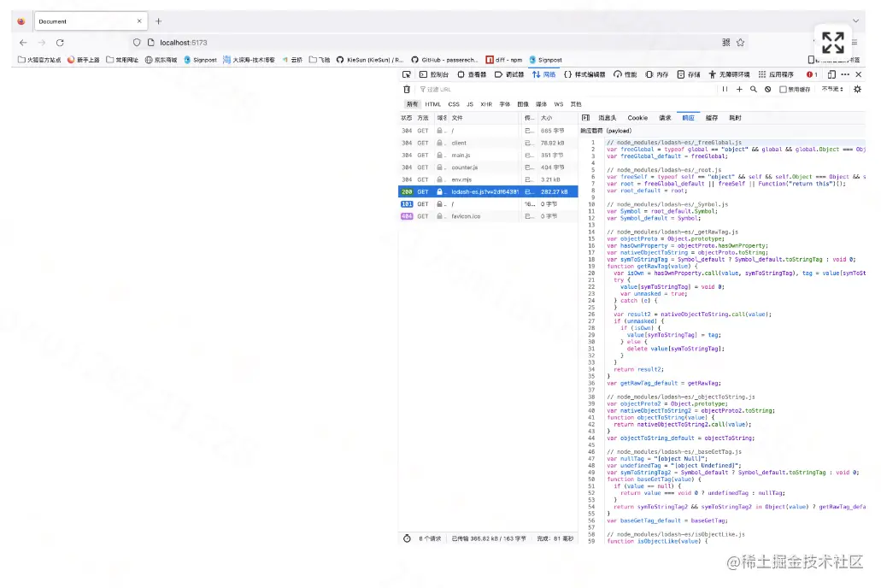Screen dimensions: 881x588
Task: Select the env.mjs request row
Action: pyautogui.click(x=488, y=179)
